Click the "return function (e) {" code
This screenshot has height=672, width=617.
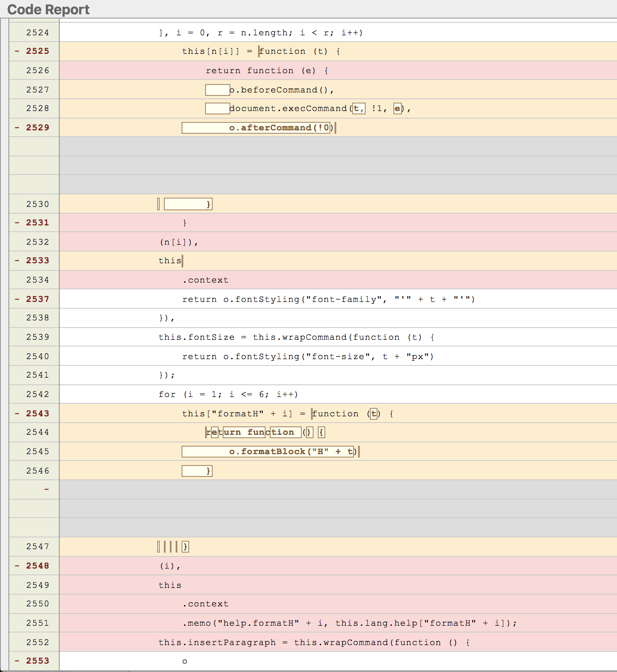267,71
